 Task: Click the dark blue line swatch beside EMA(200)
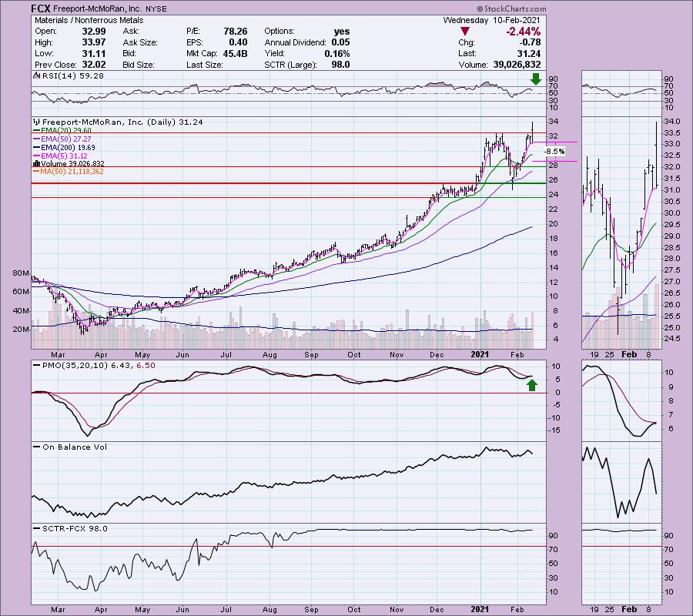click(x=36, y=148)
